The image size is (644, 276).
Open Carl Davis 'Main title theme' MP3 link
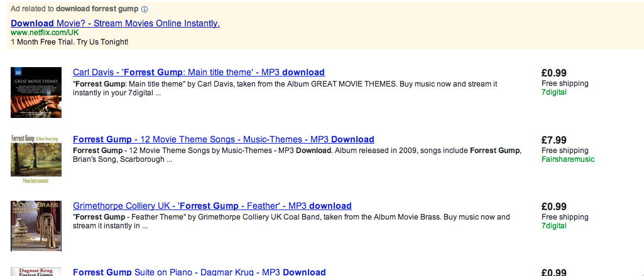click(199, 72)
